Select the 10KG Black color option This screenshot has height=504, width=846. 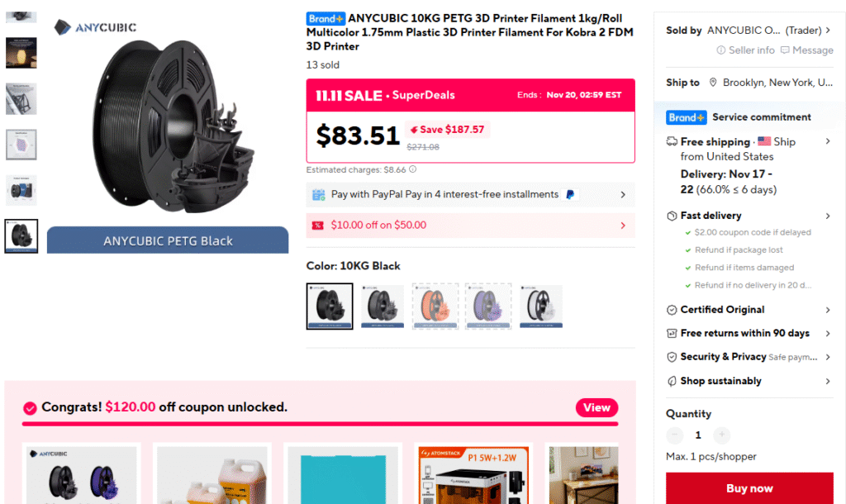tap(330, 307)
